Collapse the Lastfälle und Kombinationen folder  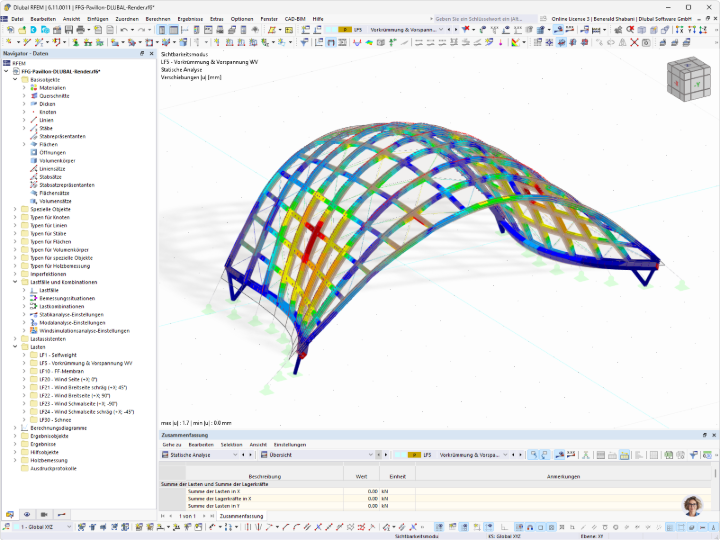15,282
